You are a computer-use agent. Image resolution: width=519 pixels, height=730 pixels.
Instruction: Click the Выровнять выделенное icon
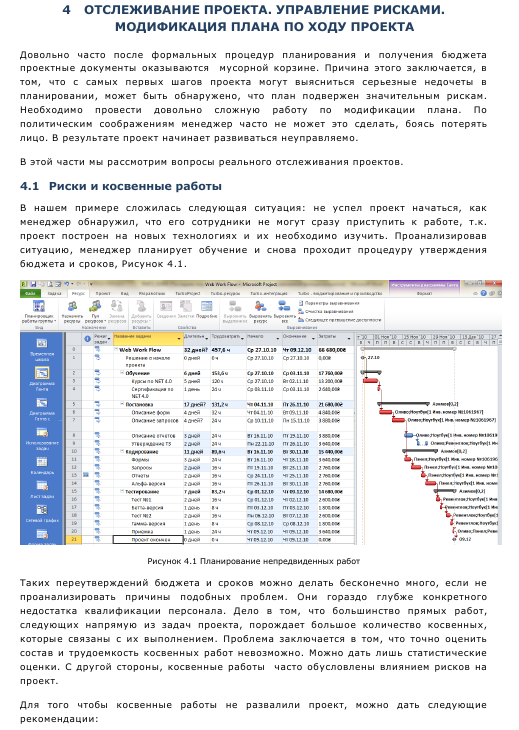point(235,306)
